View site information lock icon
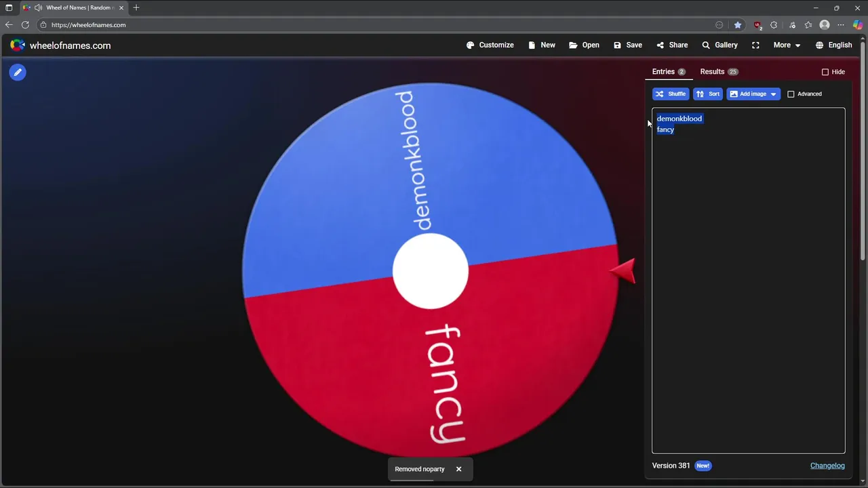The width and height of the screenshot is (868, 488). click(x=43, y=25)
